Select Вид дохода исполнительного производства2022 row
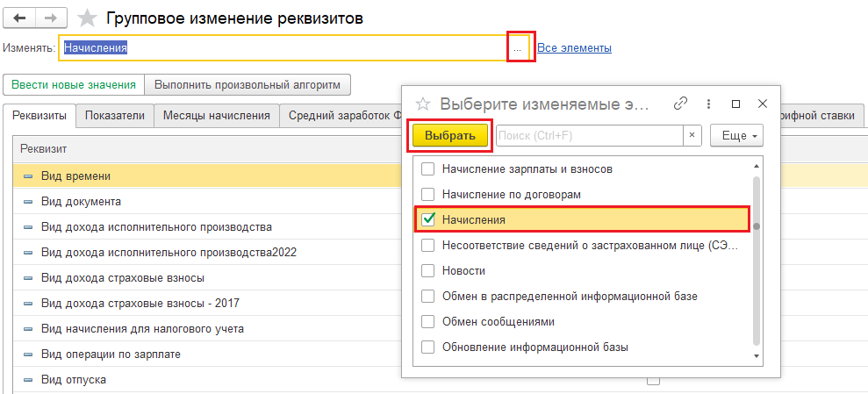Viewport: 868px width, 394px height. click(208, 253)
